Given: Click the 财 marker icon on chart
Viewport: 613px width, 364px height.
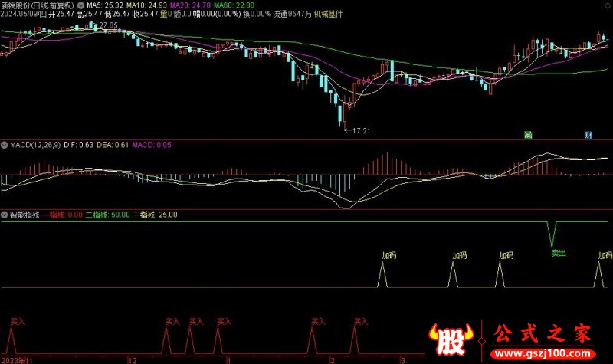Looking at the screenshot, I should coord(588,135).
